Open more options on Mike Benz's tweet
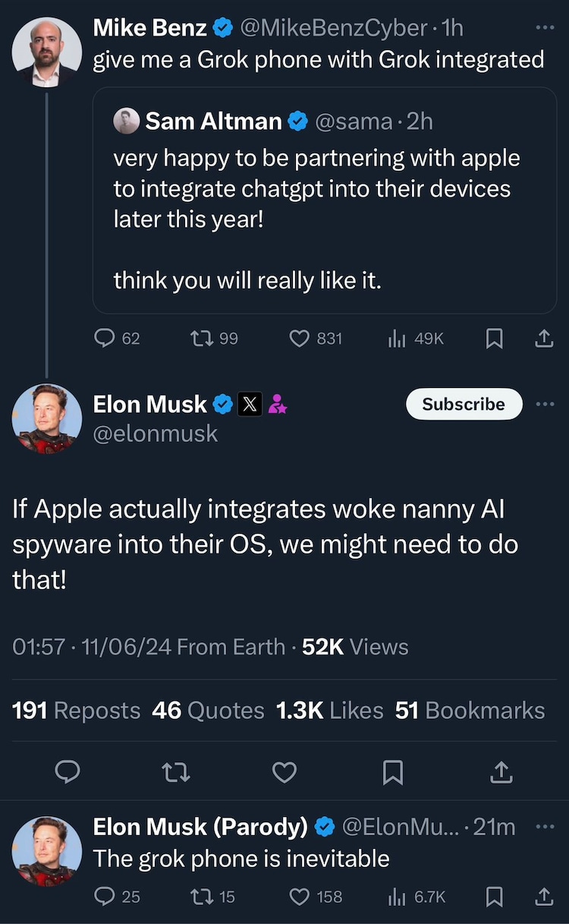Image resolution: width=569 pixels, height=924 pixels. (x=544, y=27)
